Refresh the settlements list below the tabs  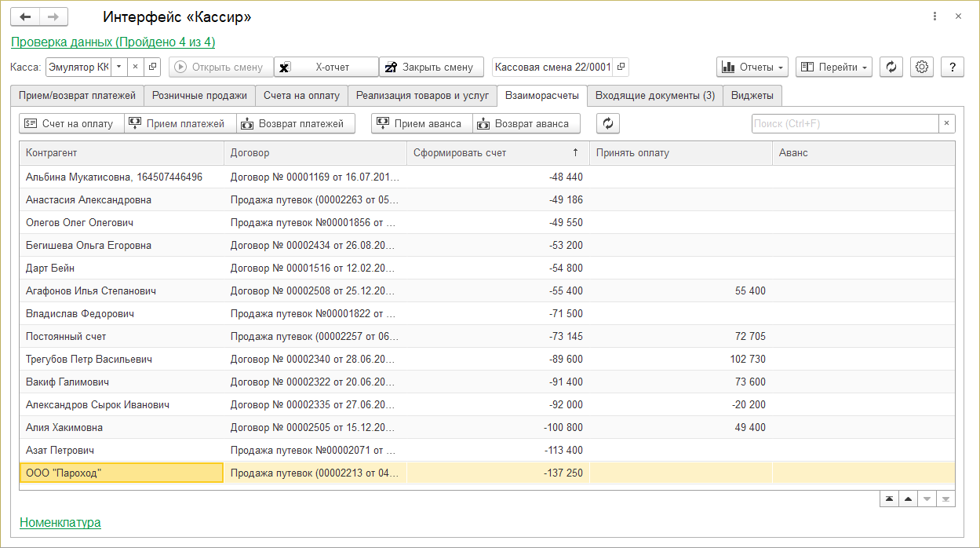point(608,123)
